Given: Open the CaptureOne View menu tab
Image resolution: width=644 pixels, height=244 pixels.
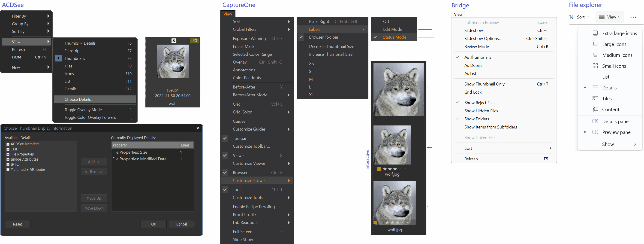Looking at the screenshot, I should pyautogui.click(x=228, y=14).
